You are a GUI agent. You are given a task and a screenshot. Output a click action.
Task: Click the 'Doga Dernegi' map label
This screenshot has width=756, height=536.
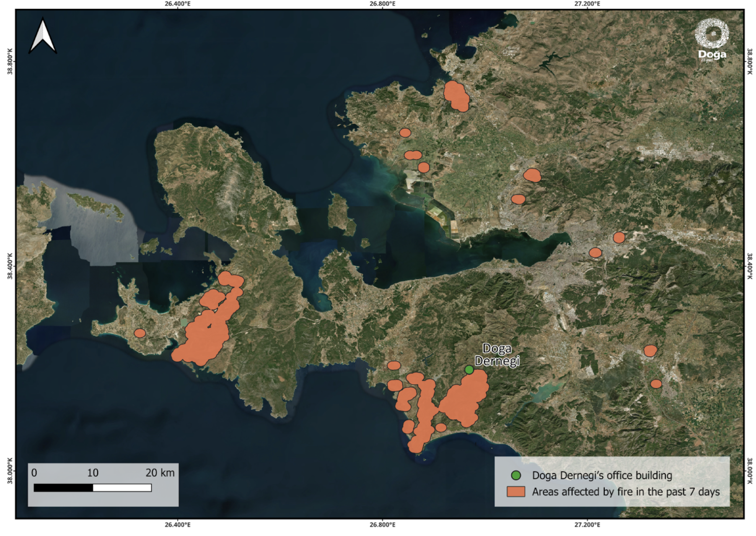coord(497,355)
